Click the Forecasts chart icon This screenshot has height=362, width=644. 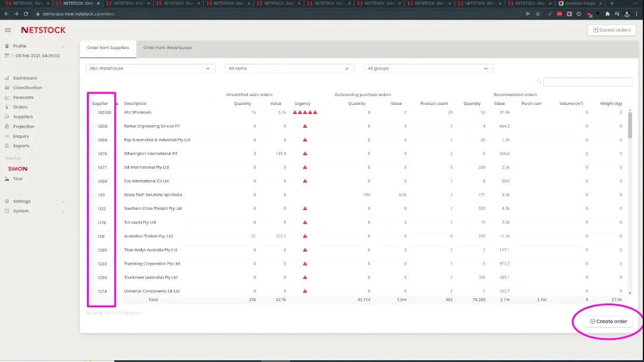coord(7,97)
